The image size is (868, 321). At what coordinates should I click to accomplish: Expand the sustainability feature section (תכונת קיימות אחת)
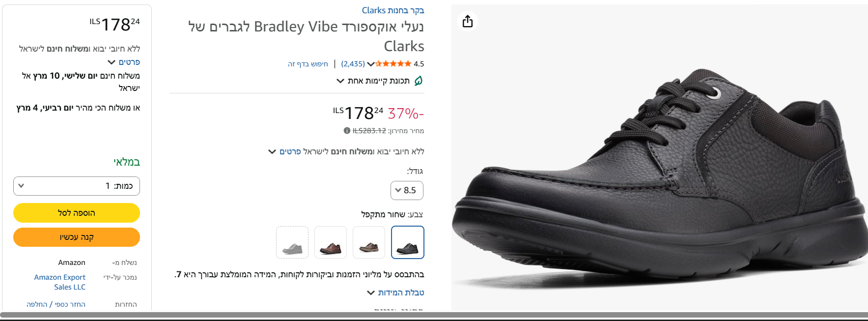pyautogui.click(x=373, y=81)
